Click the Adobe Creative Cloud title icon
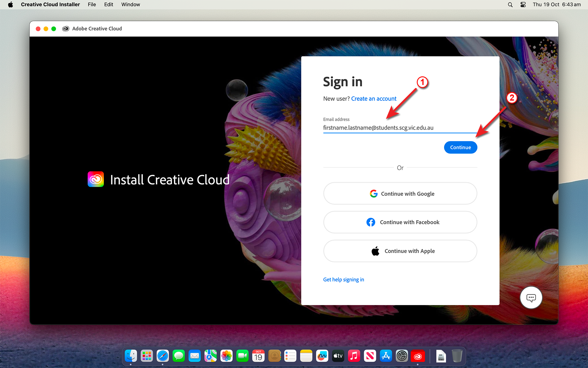 point(66,29)
